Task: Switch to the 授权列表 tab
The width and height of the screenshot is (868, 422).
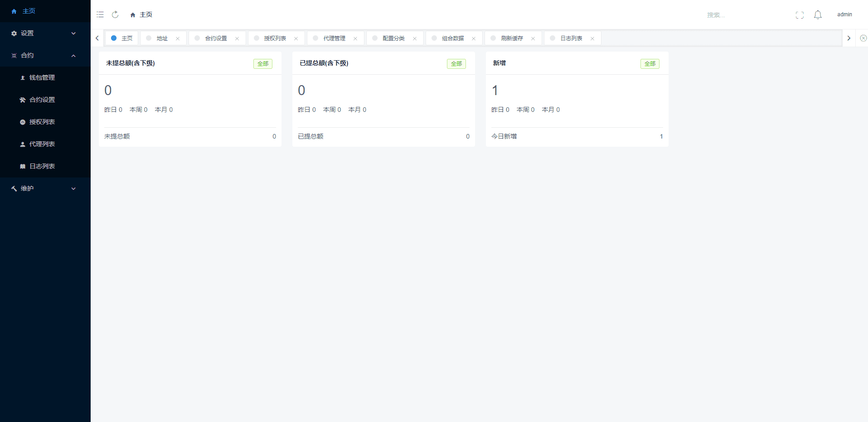Action: pyautogui.click(x=275, y=38)
